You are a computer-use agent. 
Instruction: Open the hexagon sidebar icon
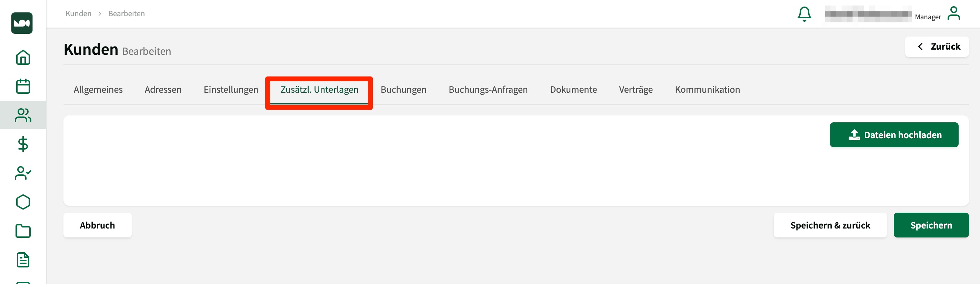(23, 202)
